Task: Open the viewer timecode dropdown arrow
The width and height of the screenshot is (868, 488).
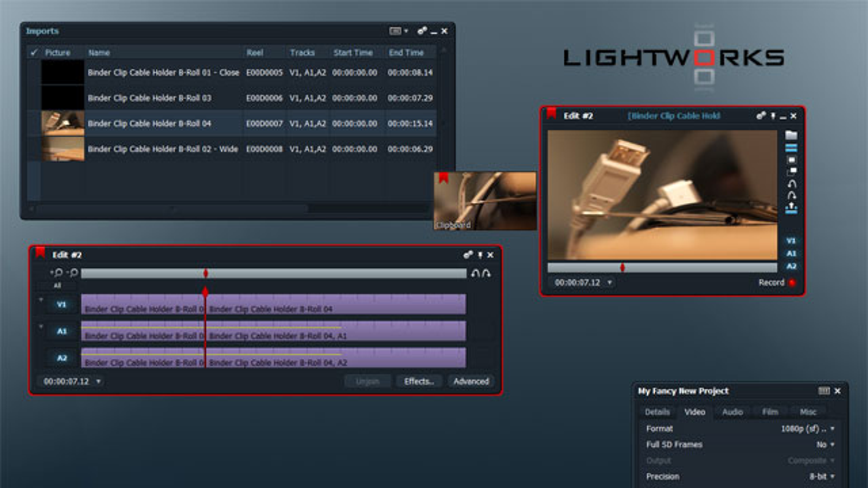Action: click(610, 282)
